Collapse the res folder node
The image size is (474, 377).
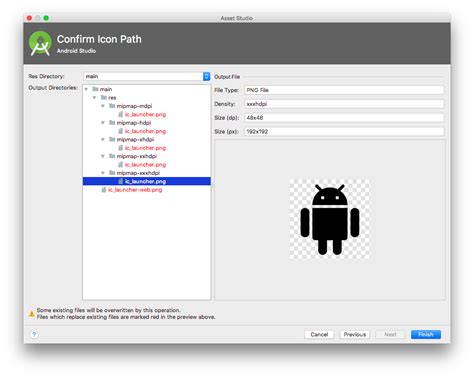[x=95, y=98]
